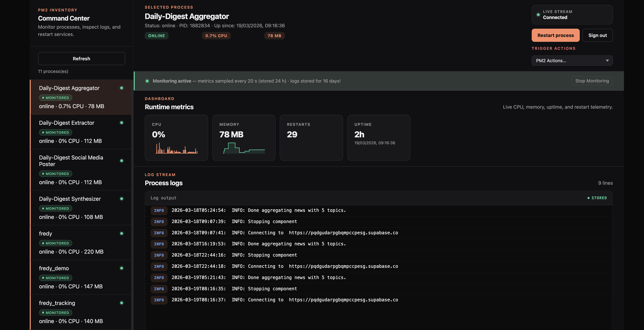Screen dimensions: 644x330
Task: Open the PM2 Actions dropdown
Action: pyautogui.click(x=572, y=60)
